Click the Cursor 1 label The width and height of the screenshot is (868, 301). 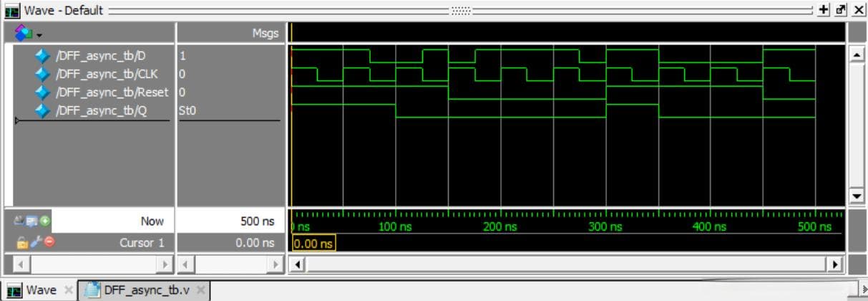click(142, 243)
